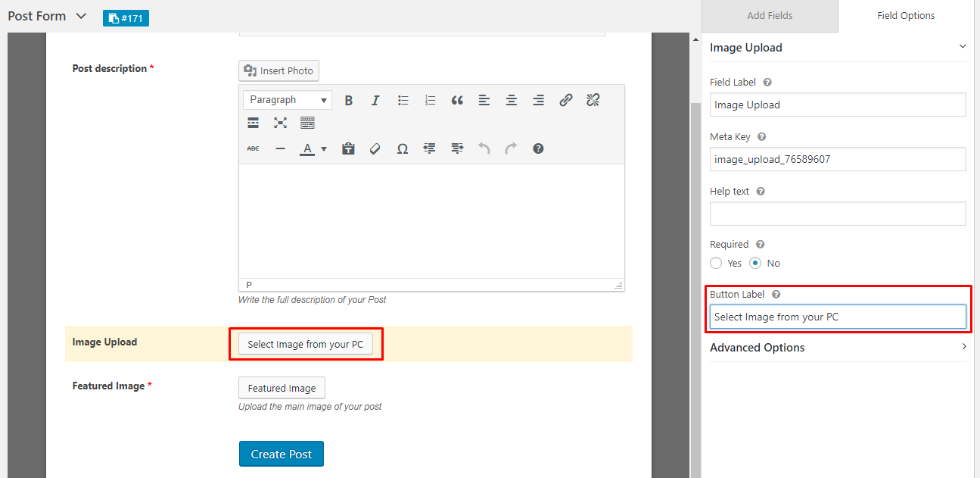Click the Featured Image upload button
Image resolution: width=980 pixels, height=478 pixels.
(282, 388)
